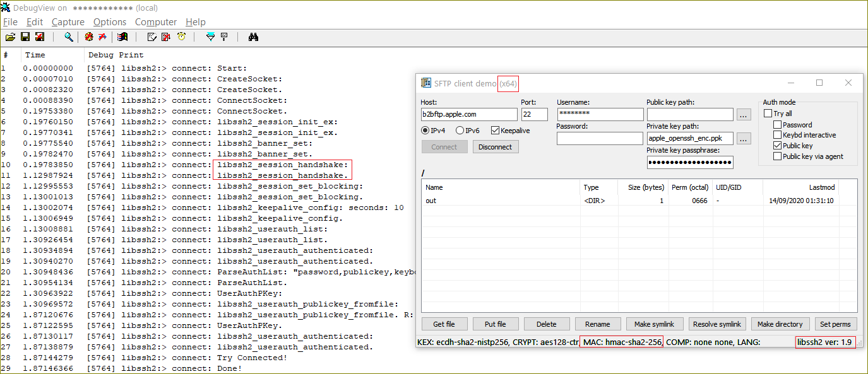Click the Private key passphrase field
Screen dimensions: 868x374
(690, 163)
